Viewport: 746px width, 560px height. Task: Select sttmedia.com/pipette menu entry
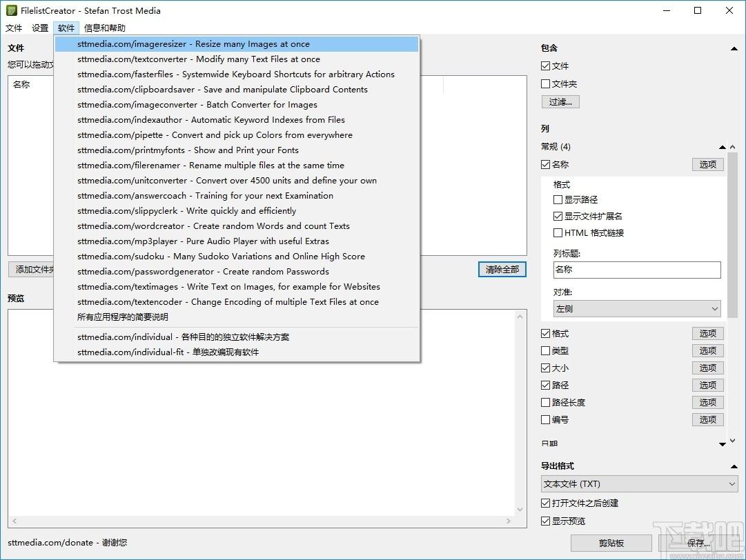(237, 135)
